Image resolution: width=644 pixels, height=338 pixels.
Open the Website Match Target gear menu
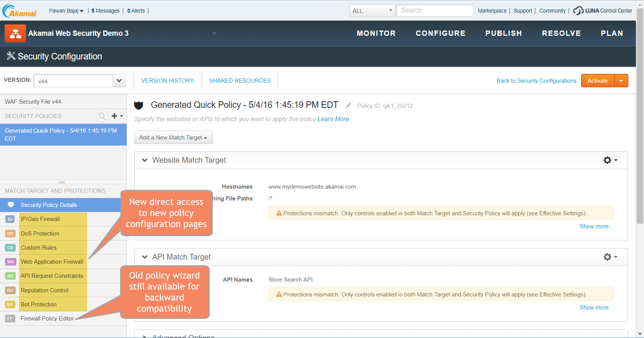point(610,160)
